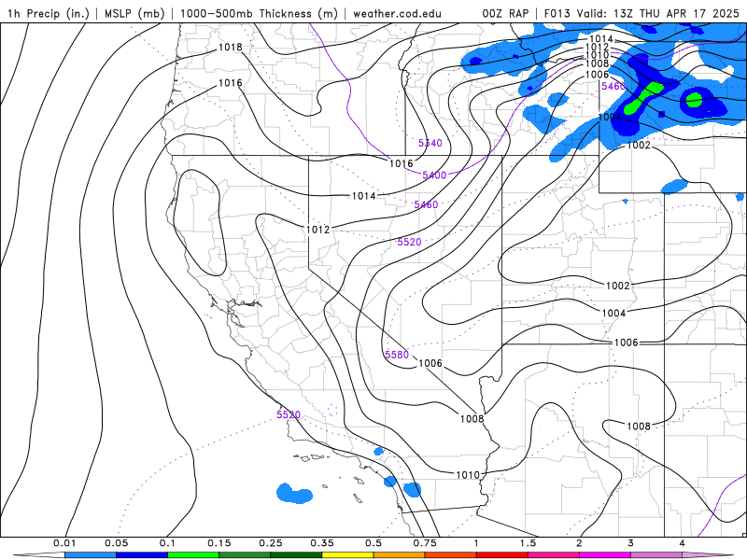Click the purple 5340 thickness label

[x=430, y=143]
